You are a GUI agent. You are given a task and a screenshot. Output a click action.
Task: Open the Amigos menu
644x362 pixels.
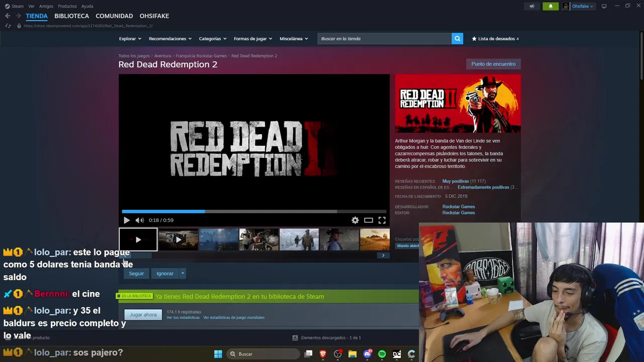(x=46, y=6)
